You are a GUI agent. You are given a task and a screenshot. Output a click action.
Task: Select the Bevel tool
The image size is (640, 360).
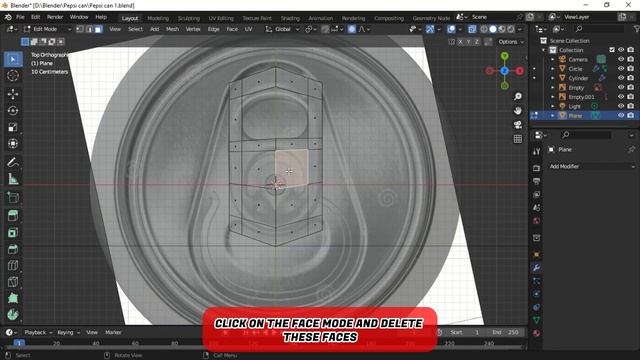coord(13,249)
